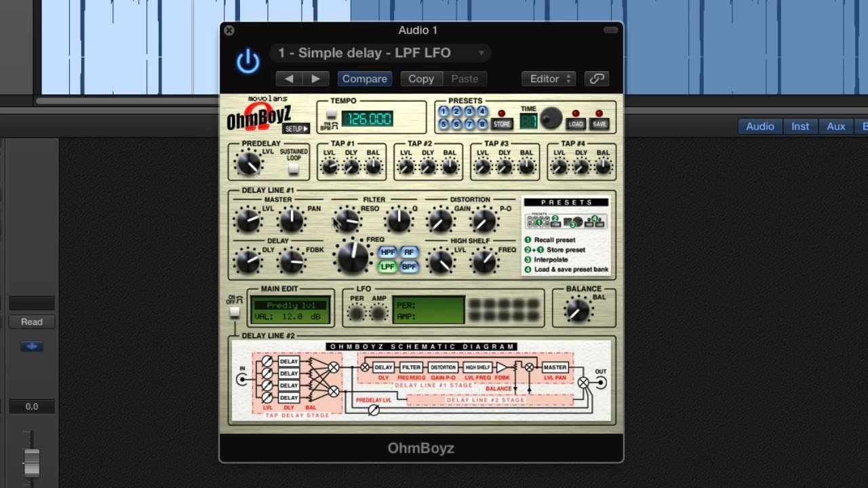Click the LFO PER knob

(x=356, y=312)
